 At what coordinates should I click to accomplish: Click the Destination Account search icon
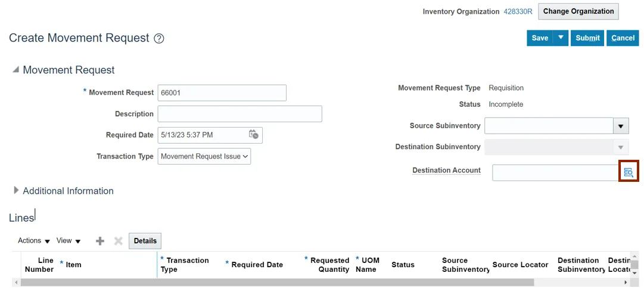coord(629,172)
